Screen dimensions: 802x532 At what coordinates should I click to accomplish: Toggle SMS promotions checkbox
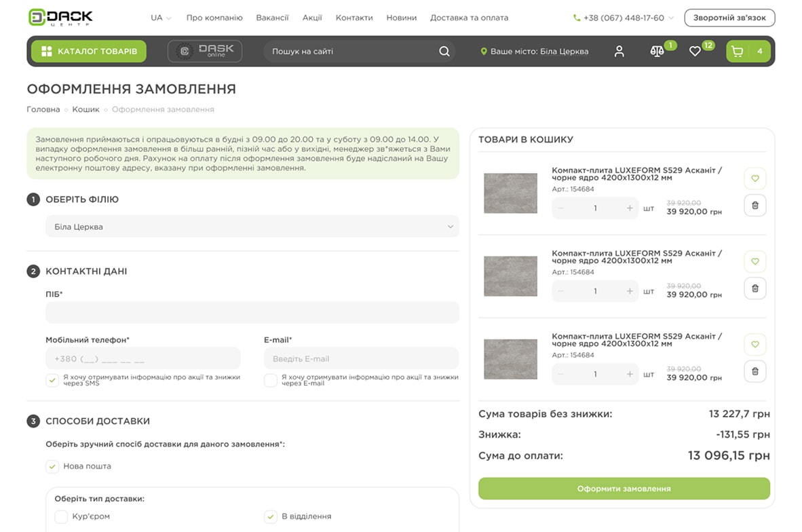(52, 380)
